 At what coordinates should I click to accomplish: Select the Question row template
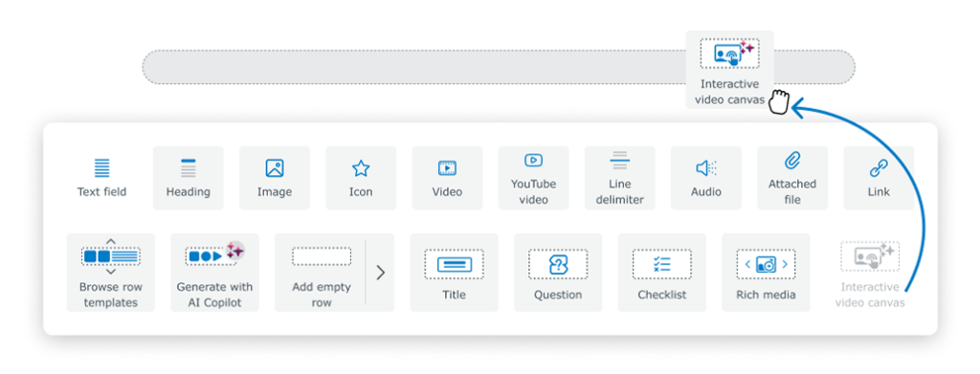pos(558,273)
